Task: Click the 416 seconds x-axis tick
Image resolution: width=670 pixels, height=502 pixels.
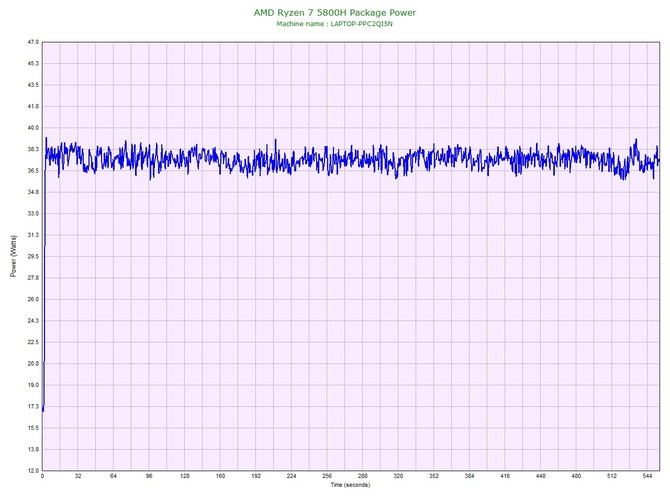Action: pos(505,476)
